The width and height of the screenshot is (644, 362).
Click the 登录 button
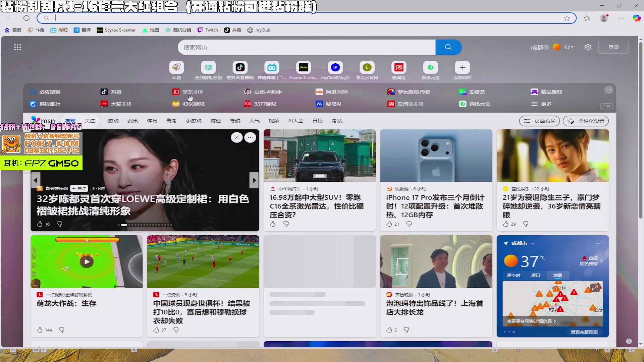pos(613,47)
